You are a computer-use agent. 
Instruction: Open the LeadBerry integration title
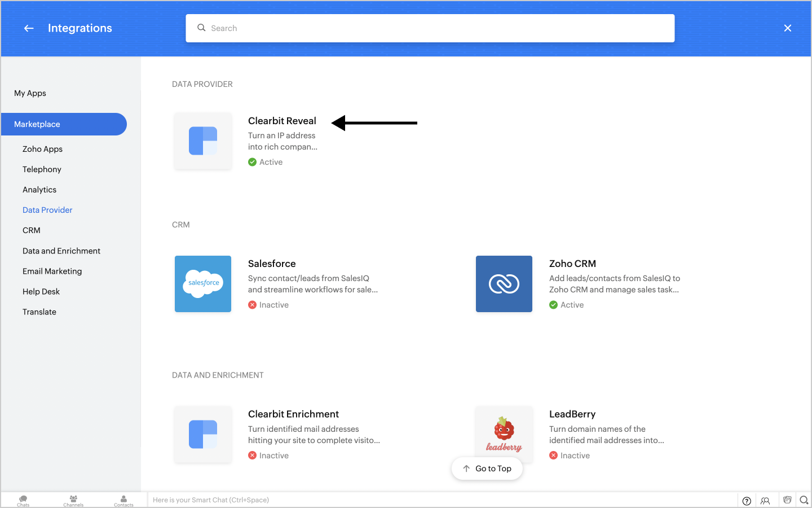pyautogui.click(x=572, y=414)
